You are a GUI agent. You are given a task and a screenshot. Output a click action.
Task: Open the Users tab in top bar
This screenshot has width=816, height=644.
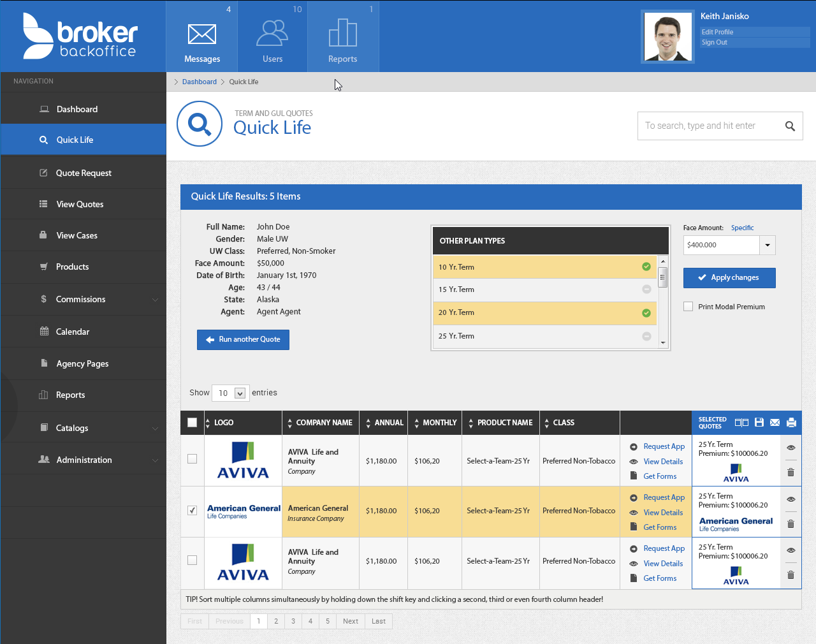(x=272, y=36)
